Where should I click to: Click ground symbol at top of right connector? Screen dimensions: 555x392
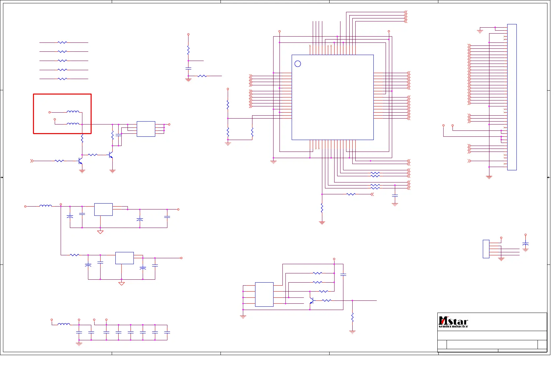pos(480,32)
